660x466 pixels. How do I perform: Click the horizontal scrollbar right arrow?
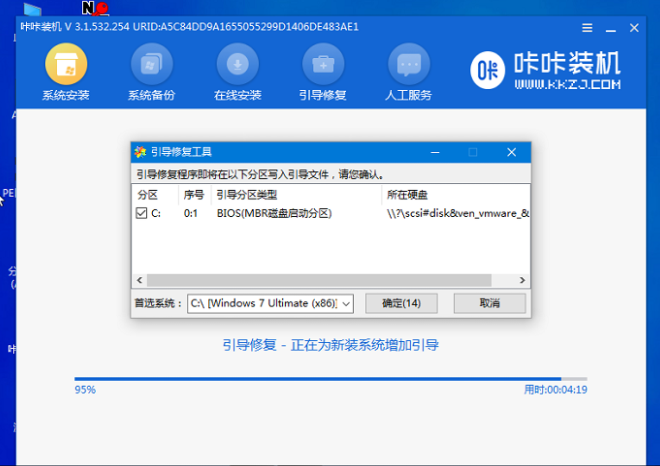click(521, 281)
